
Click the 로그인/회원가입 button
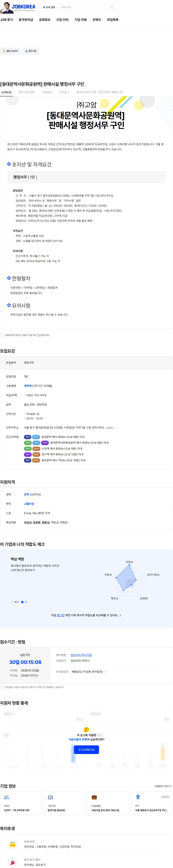pos(86,750)
